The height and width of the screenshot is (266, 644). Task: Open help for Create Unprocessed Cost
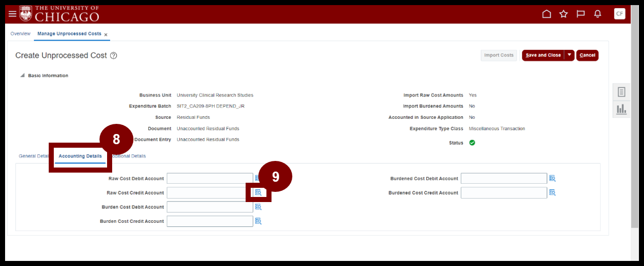coord(114,55)
